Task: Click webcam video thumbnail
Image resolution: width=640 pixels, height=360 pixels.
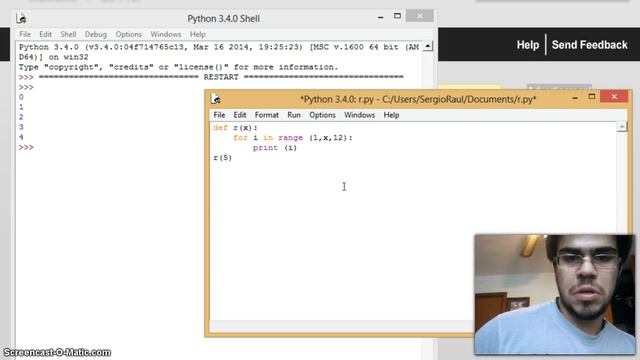Action: [x=555, y=294]
